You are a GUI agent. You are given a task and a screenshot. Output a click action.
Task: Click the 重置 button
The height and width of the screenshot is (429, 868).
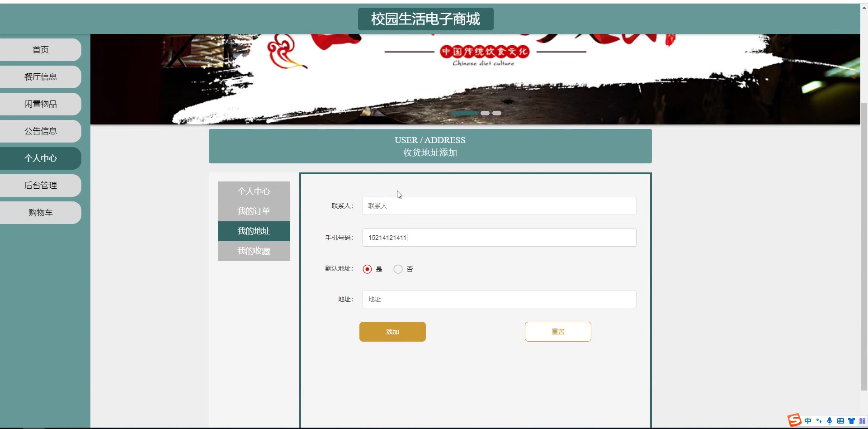(558, 332)
